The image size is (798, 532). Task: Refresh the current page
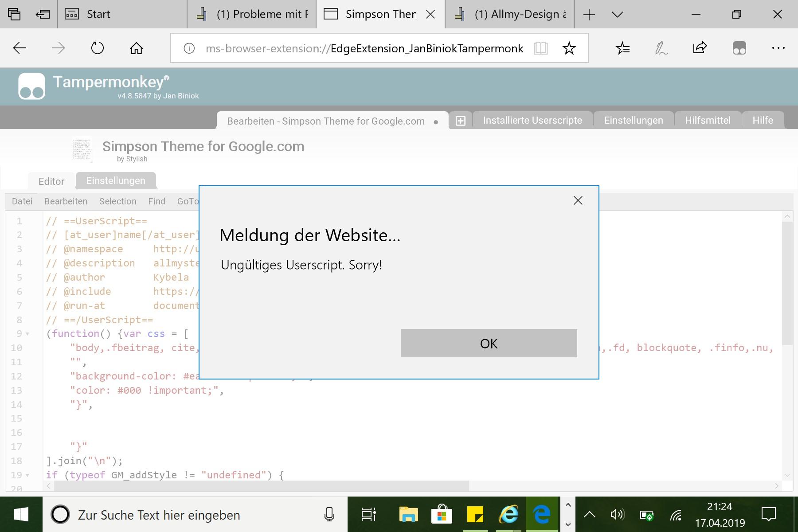98,48
